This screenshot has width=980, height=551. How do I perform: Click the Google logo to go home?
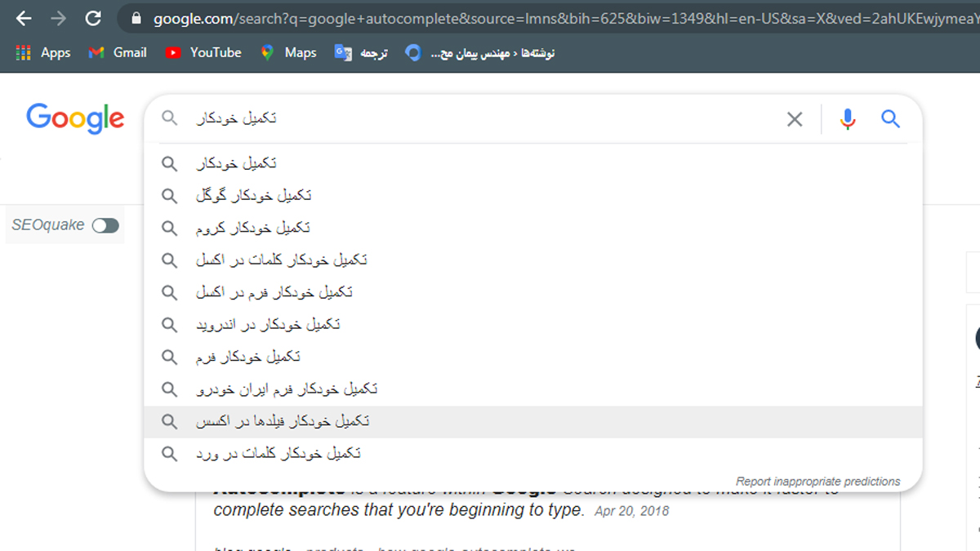pyautogui.click(x=74, y=118)
